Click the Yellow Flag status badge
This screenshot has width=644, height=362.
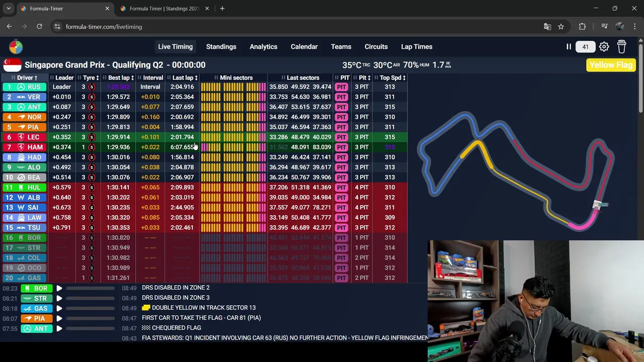point(610,65)
